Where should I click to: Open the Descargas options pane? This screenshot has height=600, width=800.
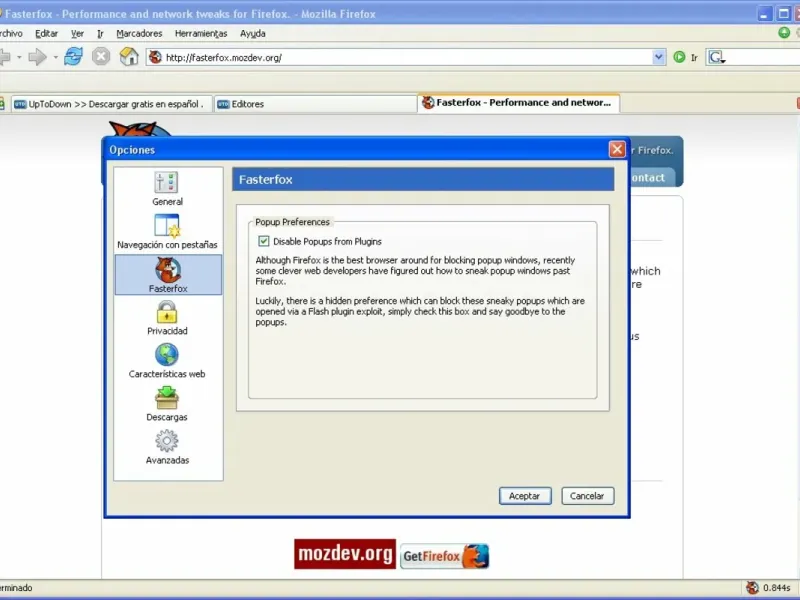(167, 404)
